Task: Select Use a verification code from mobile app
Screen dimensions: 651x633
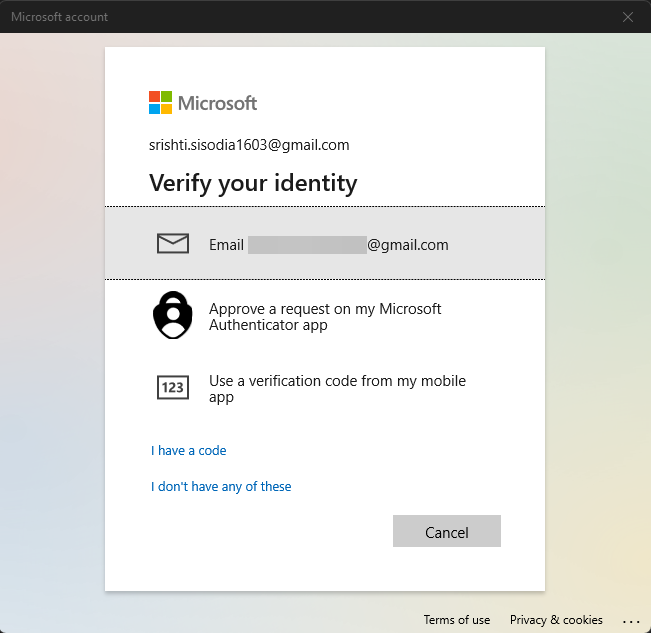Action: click(337, 388)
